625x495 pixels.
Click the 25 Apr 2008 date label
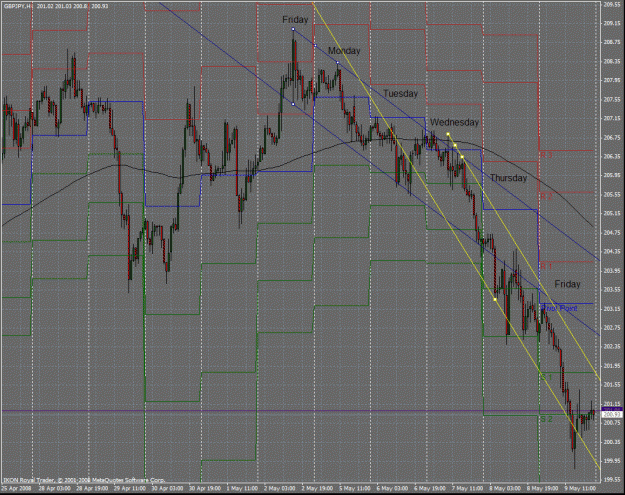(x=16, y=488)
